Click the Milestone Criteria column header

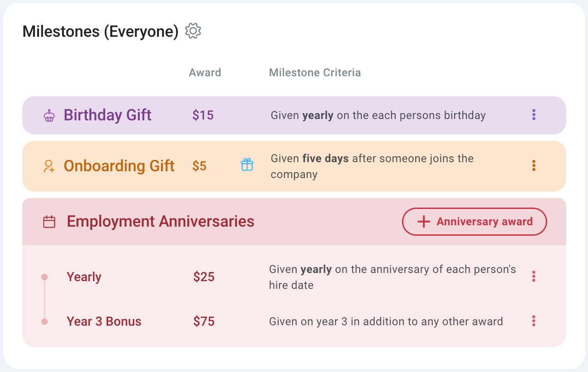click(x=315, y=72)
